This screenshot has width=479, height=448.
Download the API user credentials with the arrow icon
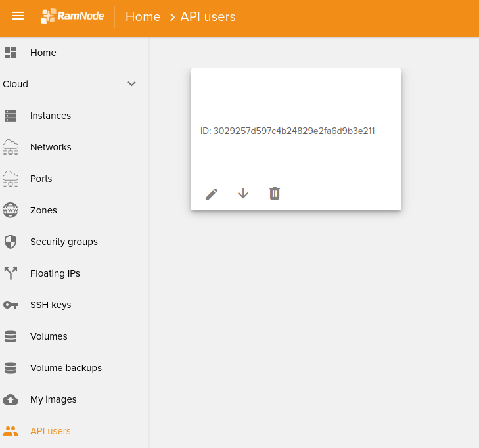(x=243, y=193)
